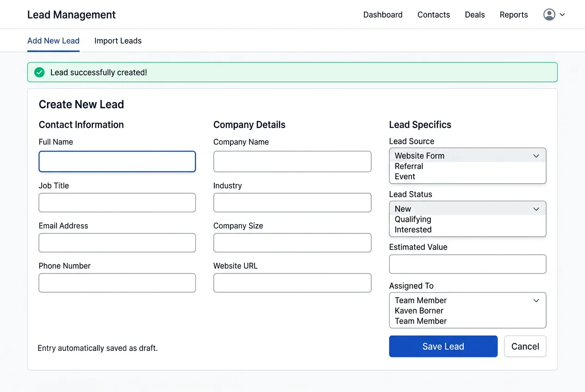Click the Assigned To chevron icon
This screenshot has height=392, width=585.
pos(536,300)
